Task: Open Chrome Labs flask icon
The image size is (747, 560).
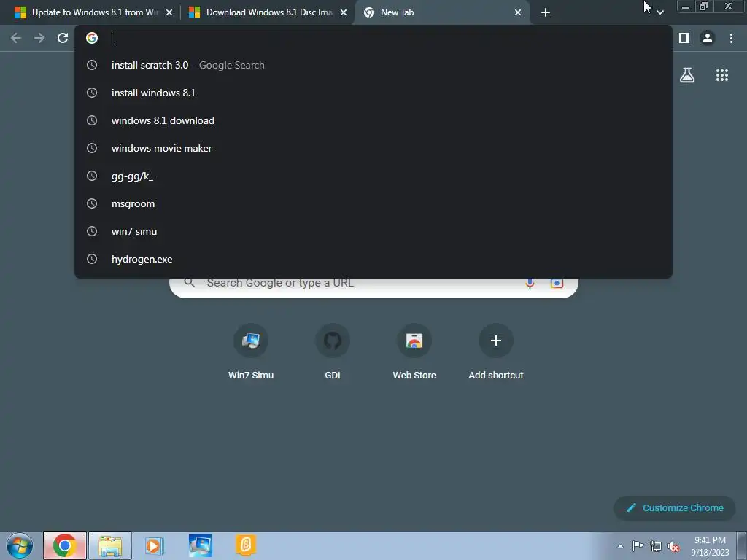Action: tap(687, 75)
